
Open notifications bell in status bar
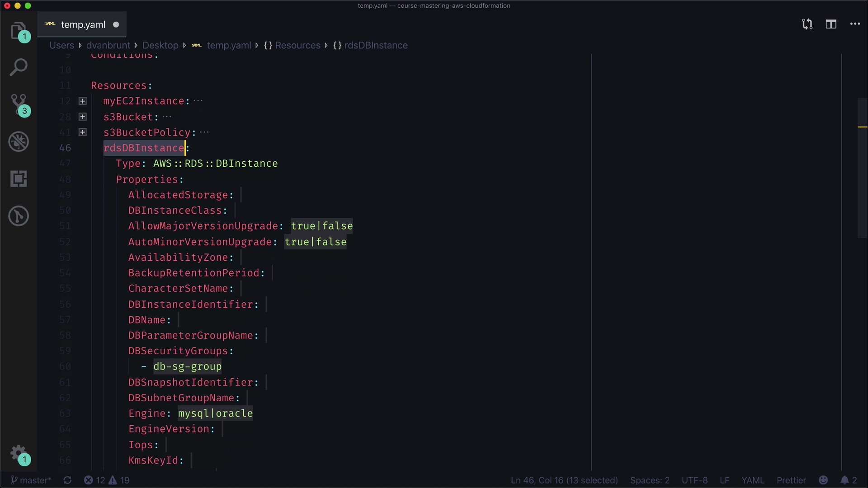pyautogui.click(x=844, y=480)
